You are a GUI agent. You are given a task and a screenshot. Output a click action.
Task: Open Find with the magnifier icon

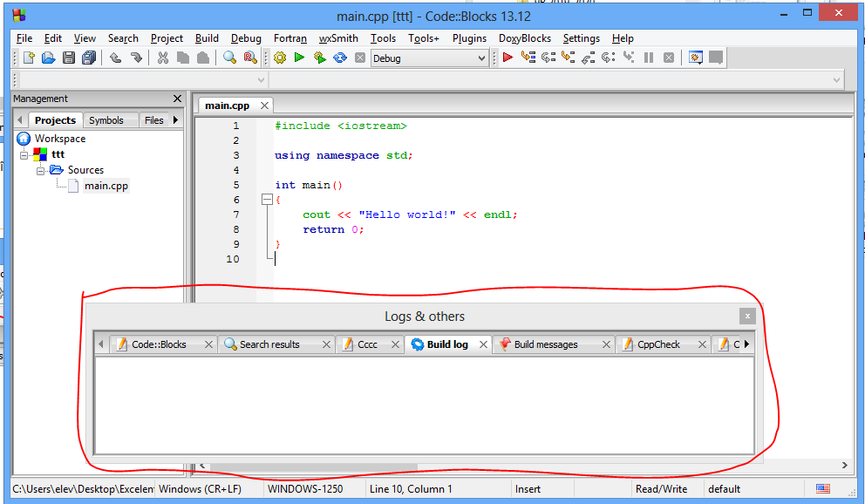tap(229, 58)
